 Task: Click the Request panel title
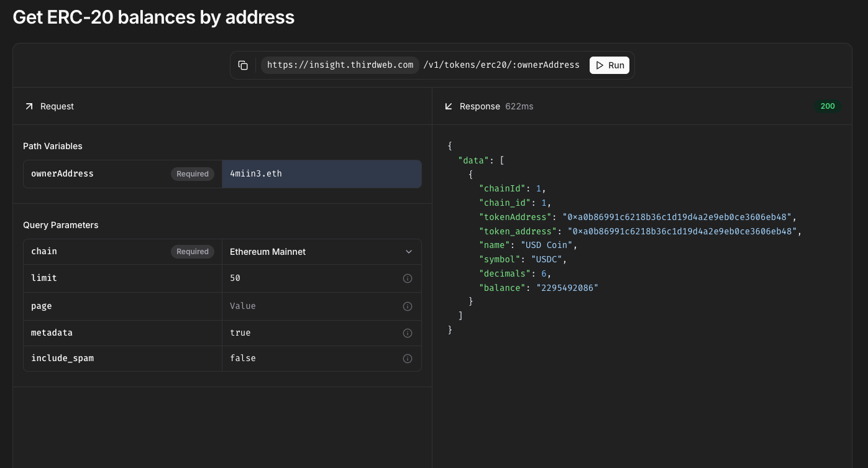[x=57, y=106]
